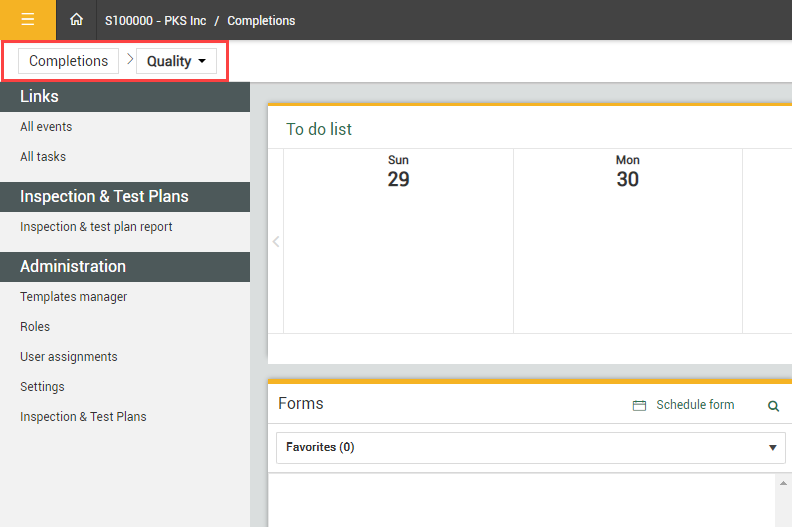792x527 pixels.
Task: Go to previous days in To do list
Action: tap(276, 242)
